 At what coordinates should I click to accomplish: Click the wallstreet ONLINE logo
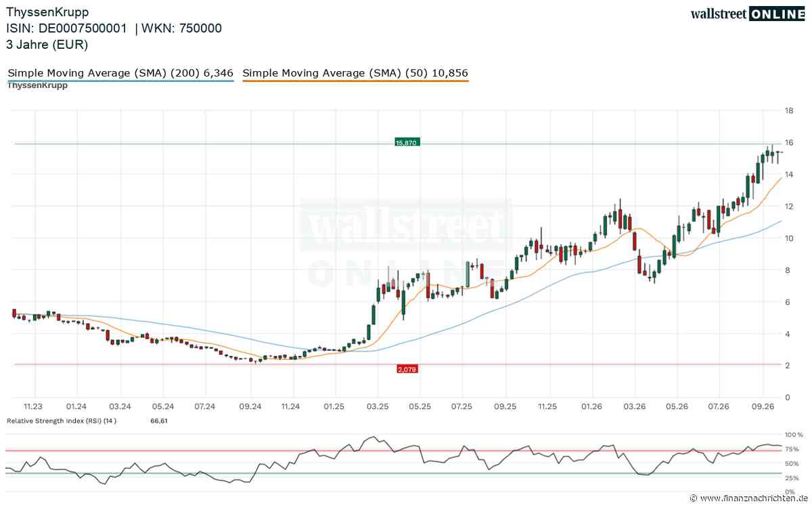coord(748,14)
